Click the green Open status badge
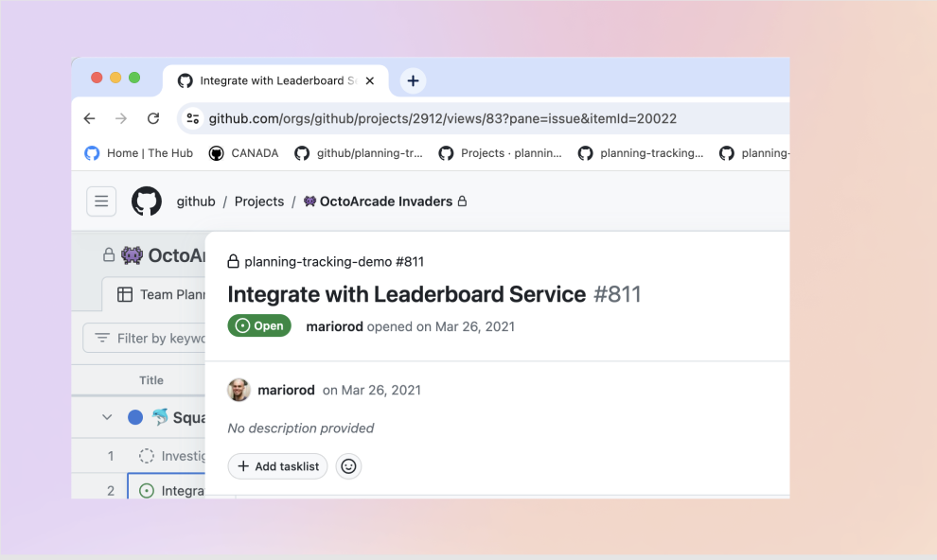 259,325
